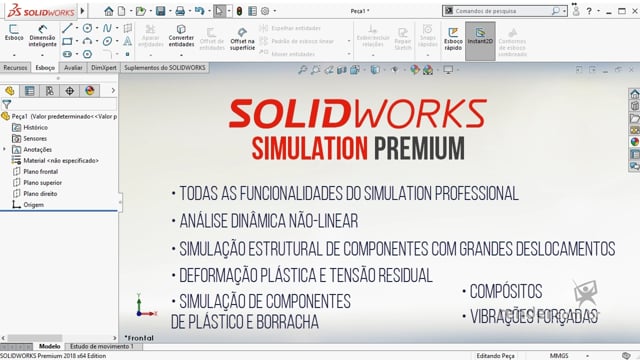Open dropdown next to Open file icon
Screen dimensions: 640x360
click(x=150, y=11)
